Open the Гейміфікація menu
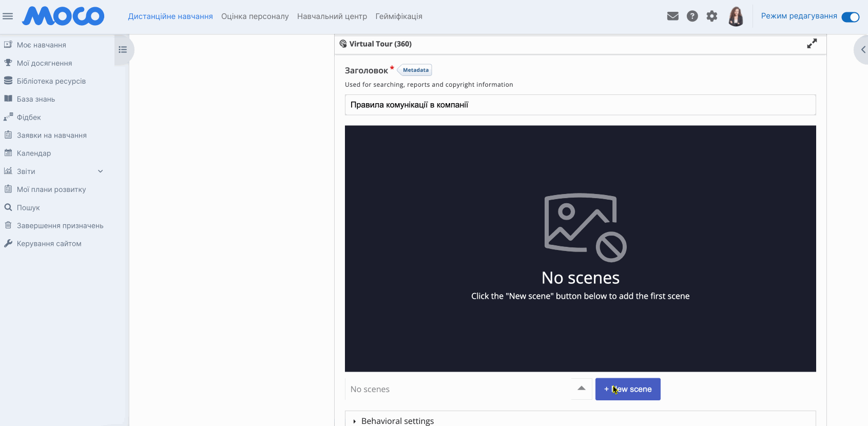 399,16
